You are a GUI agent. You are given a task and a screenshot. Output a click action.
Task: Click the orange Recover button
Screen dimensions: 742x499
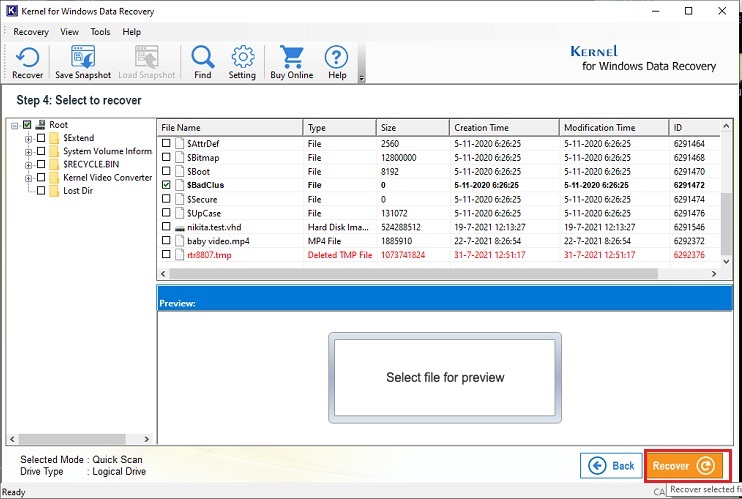(685, 466)
